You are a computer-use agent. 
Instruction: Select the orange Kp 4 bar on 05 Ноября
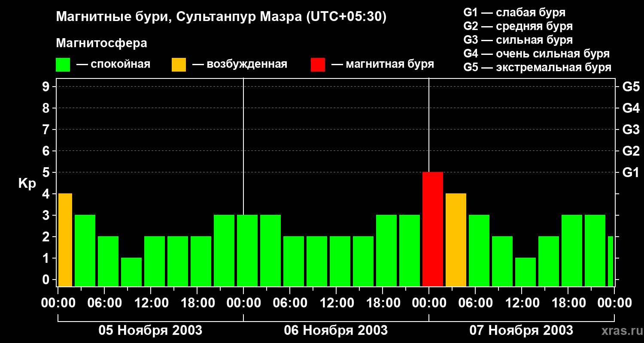tap(65, 240)
